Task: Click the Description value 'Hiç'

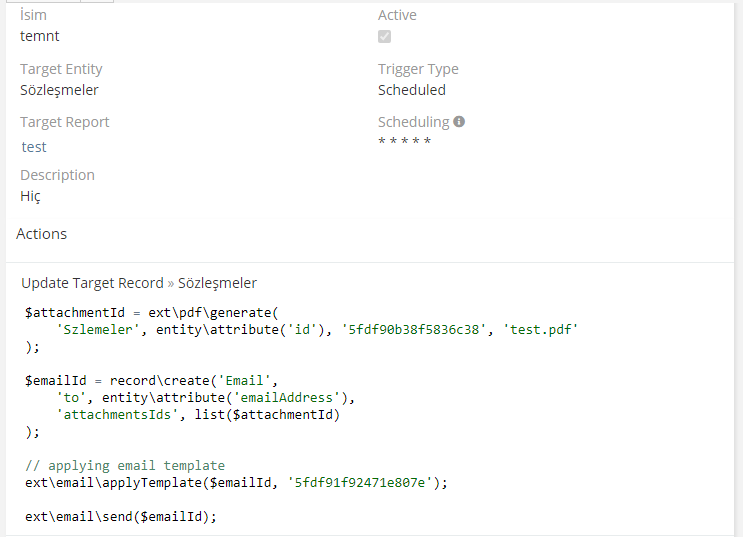Action: coord(30,196)
